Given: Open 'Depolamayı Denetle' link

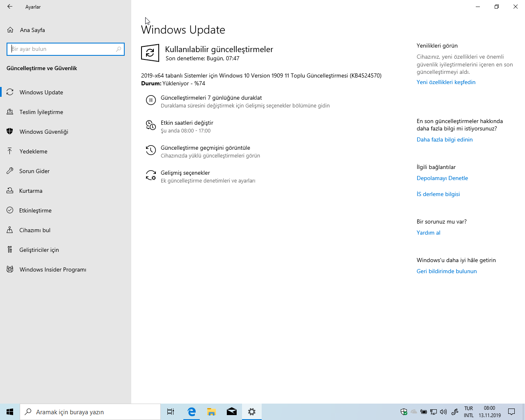Looking at the screenshot, I should pos(442,178).
